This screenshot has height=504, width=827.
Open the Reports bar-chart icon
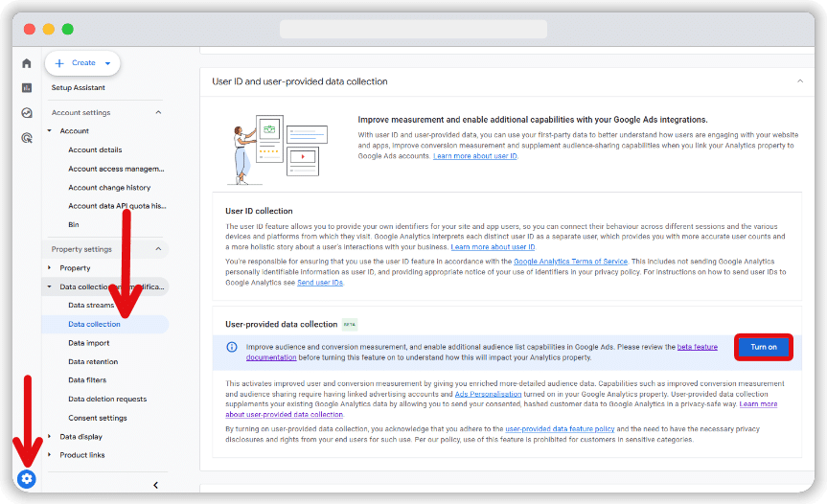coord(27,87)
